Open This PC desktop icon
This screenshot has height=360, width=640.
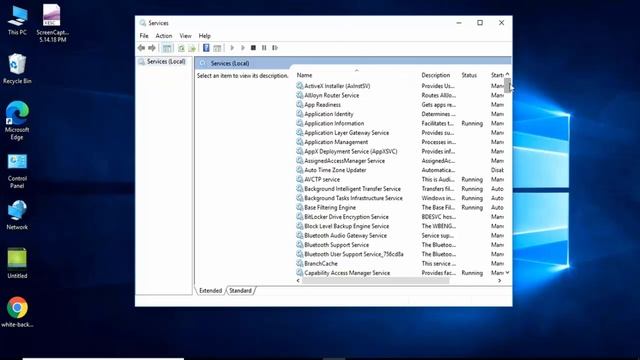tap(17, 21)
